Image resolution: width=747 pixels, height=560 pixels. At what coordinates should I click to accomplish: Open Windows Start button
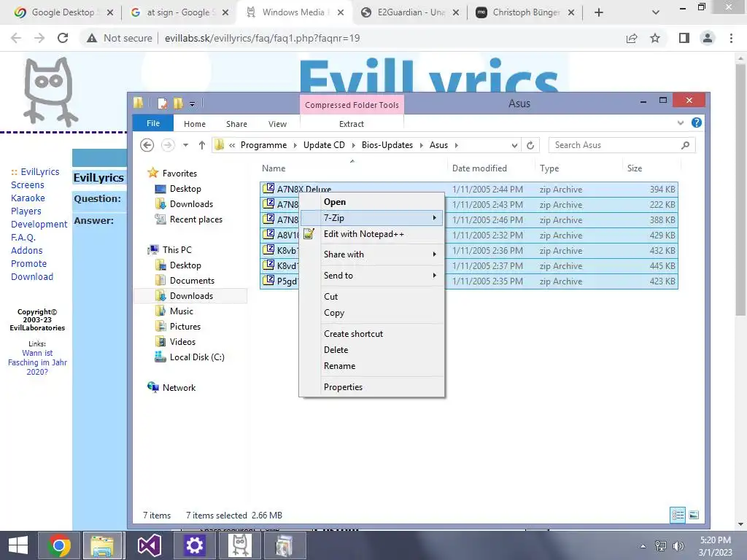(18, 545)
